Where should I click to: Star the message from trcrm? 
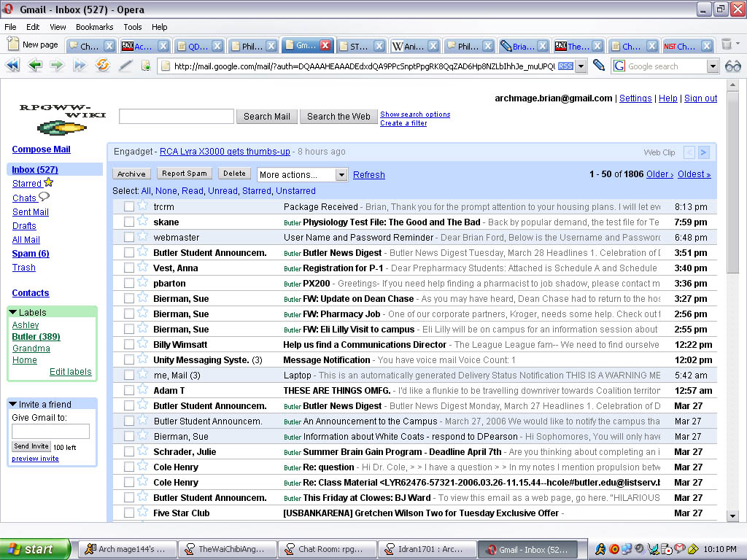point(142,206)
